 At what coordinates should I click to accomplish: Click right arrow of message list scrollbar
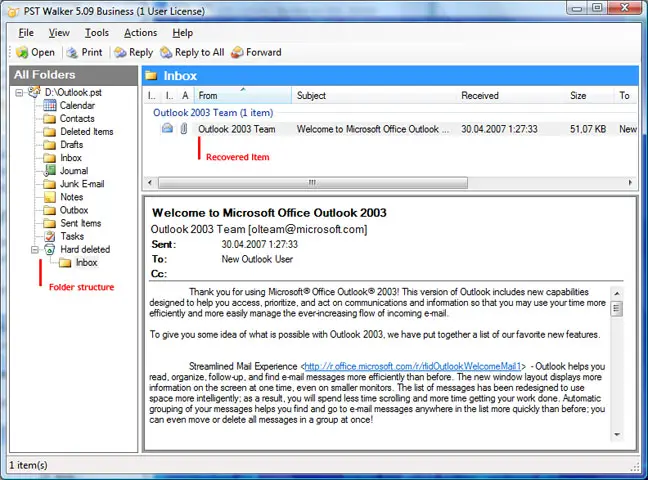click(630, 182)
